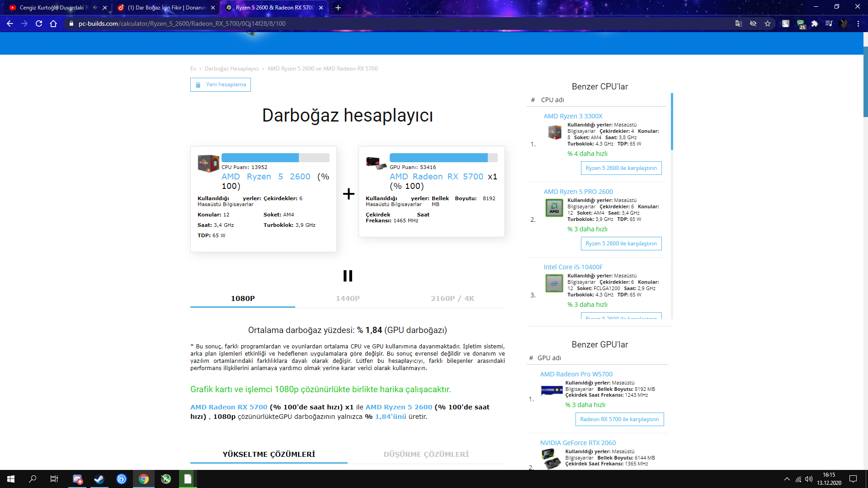Screen dimensions: 868x488
Task: Open the AMD Radeon RX 5700 card link
Action: (x=436, y=177)
